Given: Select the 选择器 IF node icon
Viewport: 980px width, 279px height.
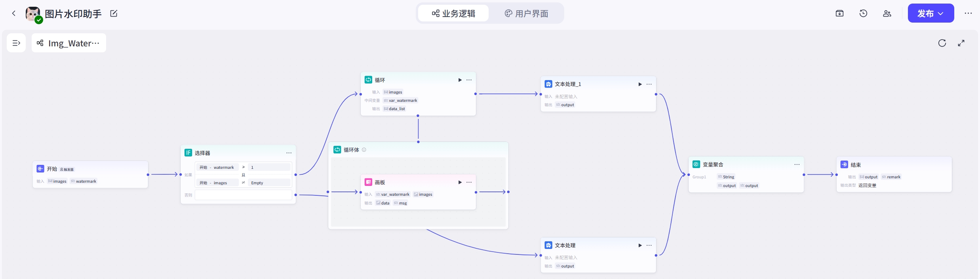Looking at the screenshot, I should coord(188,153).
